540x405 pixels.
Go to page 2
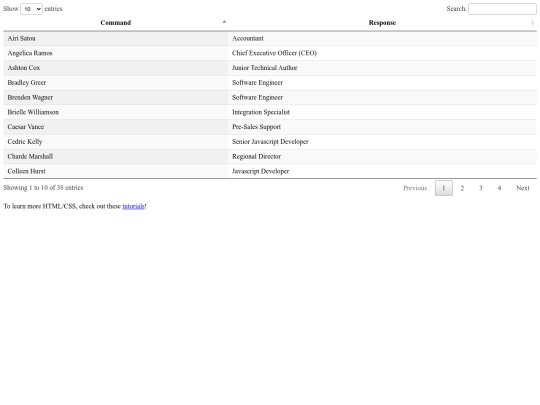tap(462, 188)
